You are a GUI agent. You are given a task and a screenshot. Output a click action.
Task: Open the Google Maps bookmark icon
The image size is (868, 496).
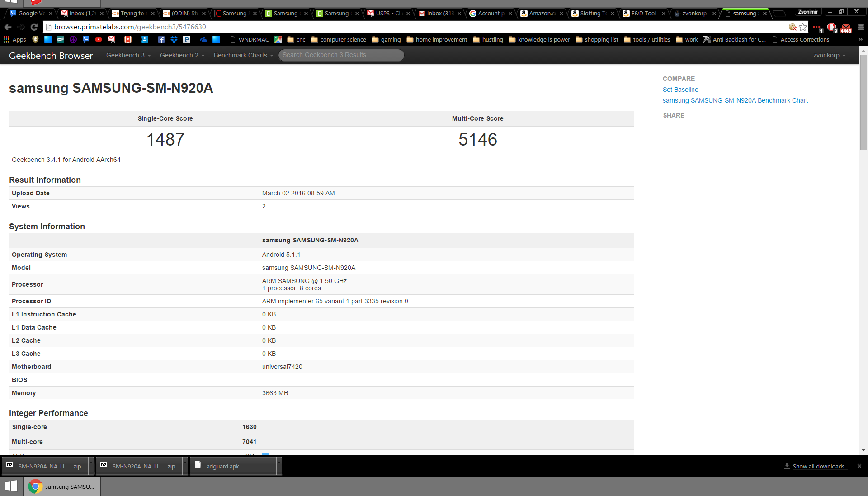tap(278, 40)
